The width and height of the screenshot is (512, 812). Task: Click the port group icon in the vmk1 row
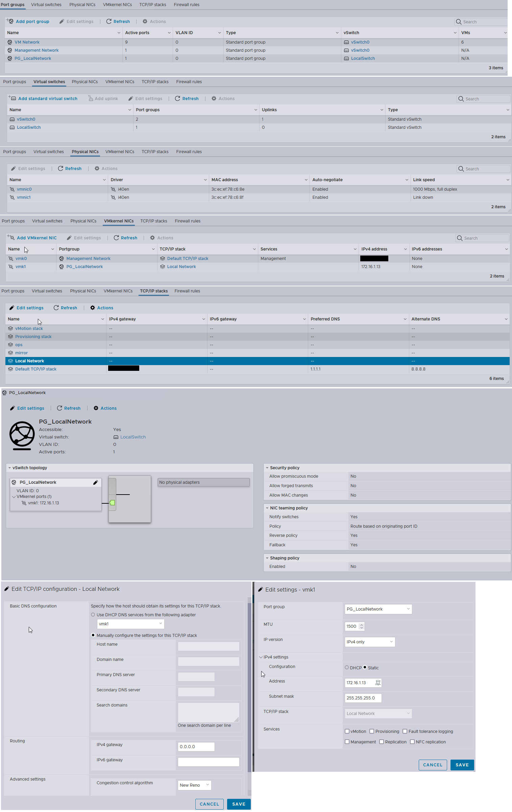[x=62, y=267]
